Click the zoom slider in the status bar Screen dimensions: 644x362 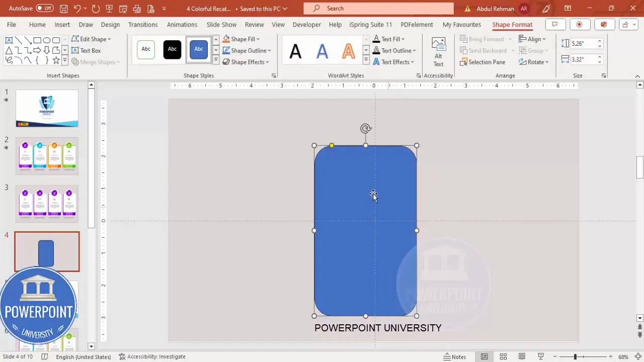point(576,356)
